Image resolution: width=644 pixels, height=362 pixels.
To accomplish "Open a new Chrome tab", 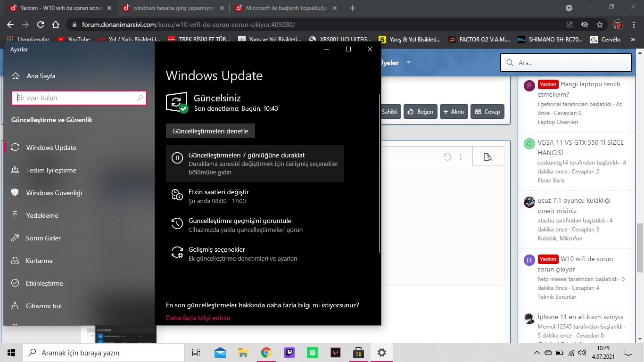I will 353,8.
